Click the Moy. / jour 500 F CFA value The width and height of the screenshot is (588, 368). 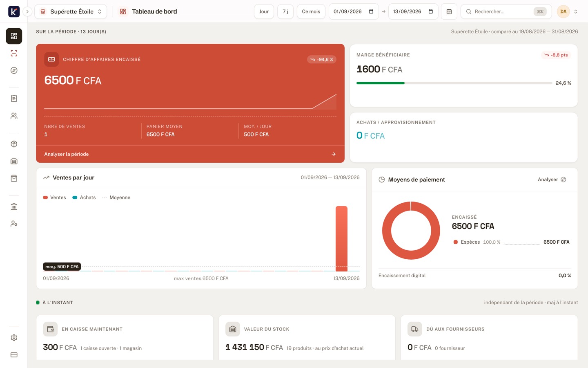click(256, 135)
